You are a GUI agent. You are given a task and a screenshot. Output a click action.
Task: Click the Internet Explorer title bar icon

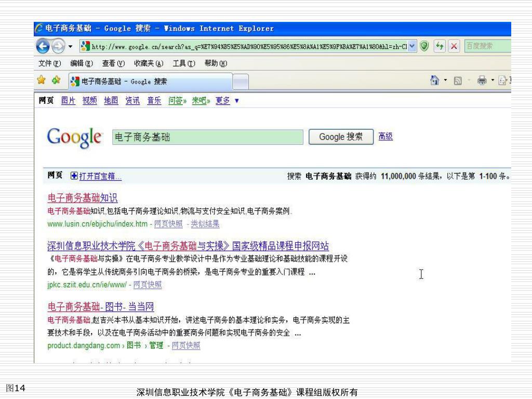pos(39,28)
